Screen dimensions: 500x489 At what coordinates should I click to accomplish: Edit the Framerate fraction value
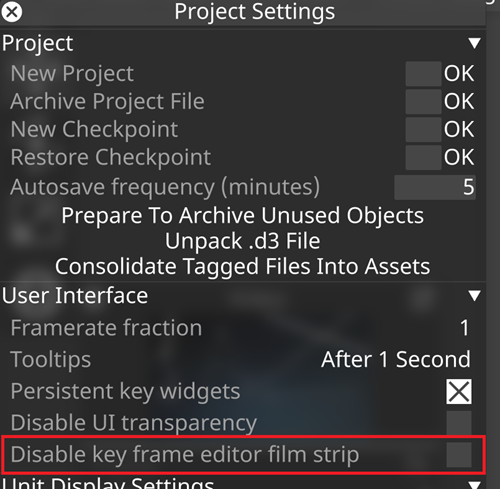(x=465, y=328)
